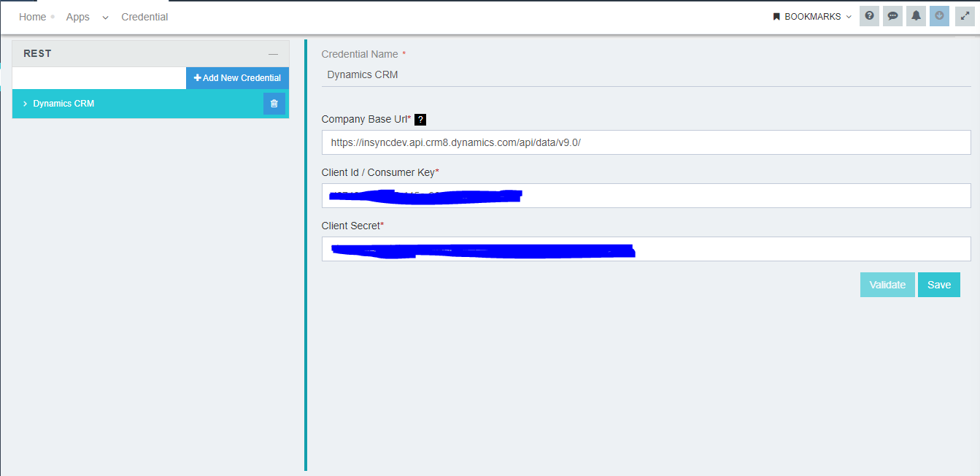Click the download arrow icon in the top bar
The width and height of the screenshot is (980, 476).
939,16
